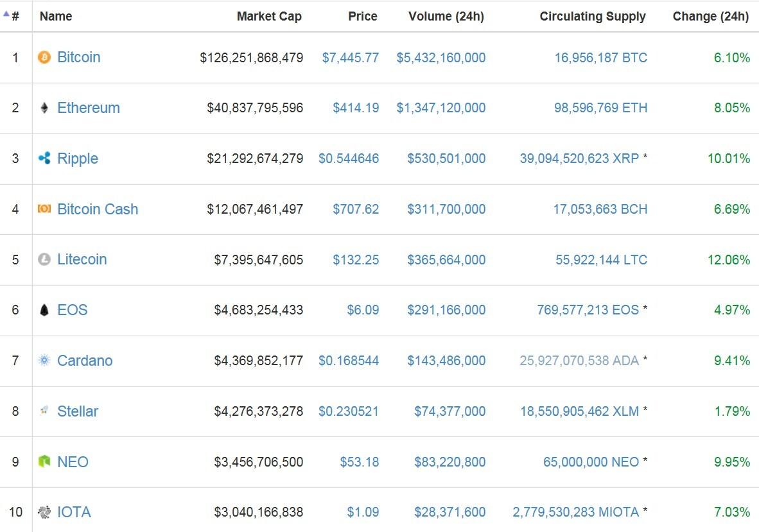Click the blue Ripple logo icon
This screenshot has width=759, height=532.
pos(44,159)
